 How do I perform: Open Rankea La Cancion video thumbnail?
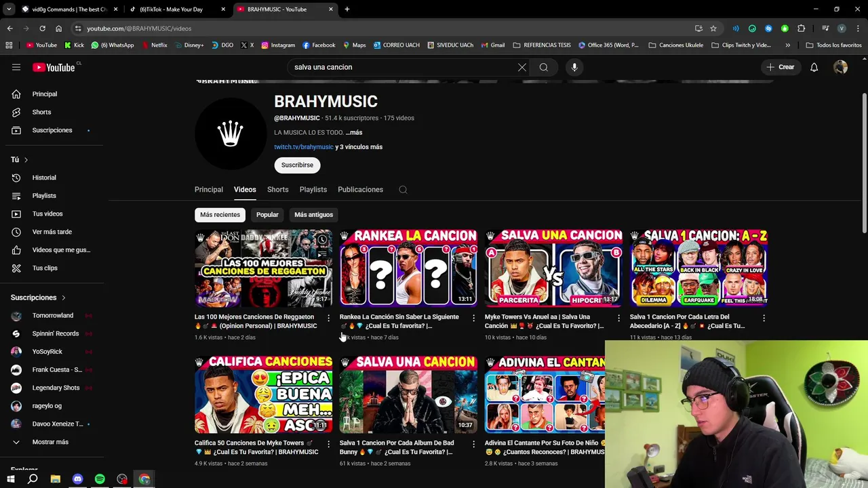tap(408, 268)
